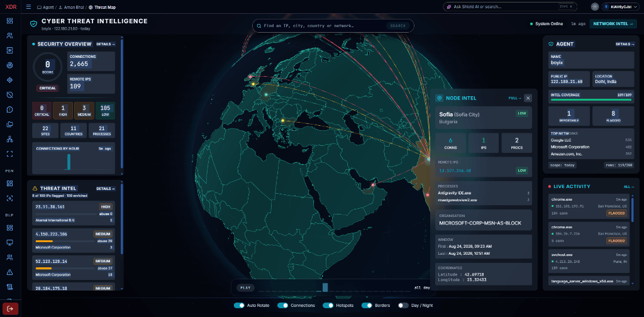The width and height of the screenshot is (644, 317).
Task: Open the users icon under DLP section
Action: (x=10, y=257)
